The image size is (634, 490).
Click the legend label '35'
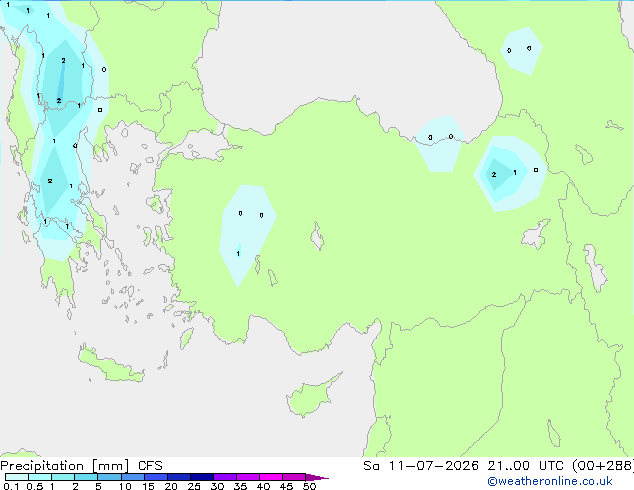coord(240,486)
